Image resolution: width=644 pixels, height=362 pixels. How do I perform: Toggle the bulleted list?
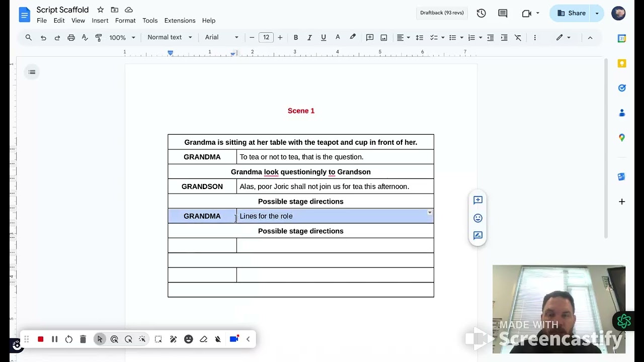[452, 38]
